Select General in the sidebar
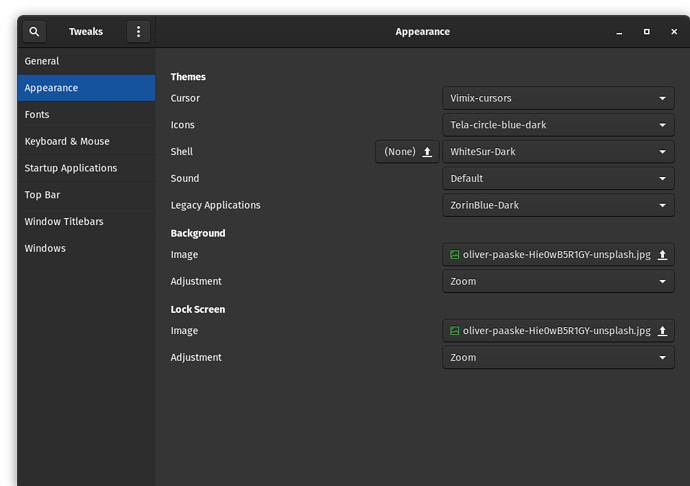This screenshot has width=690, height=486. tap(86, 61)
